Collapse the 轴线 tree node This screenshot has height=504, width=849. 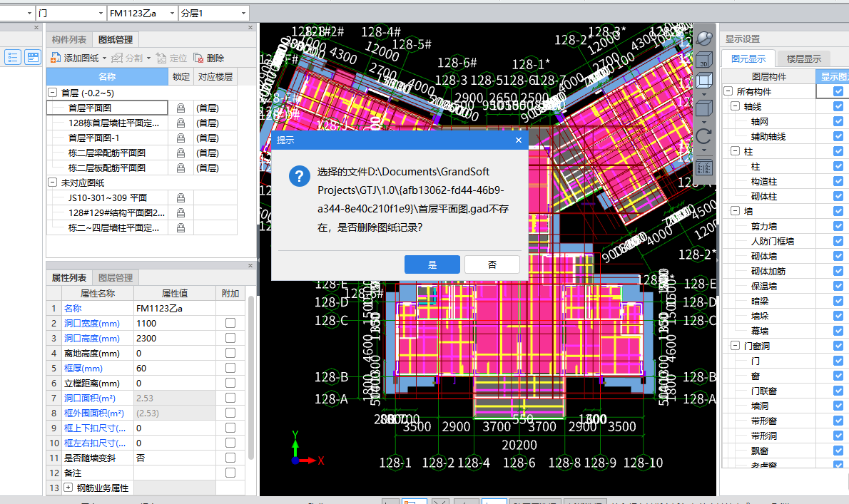click(x=736, y=106)
